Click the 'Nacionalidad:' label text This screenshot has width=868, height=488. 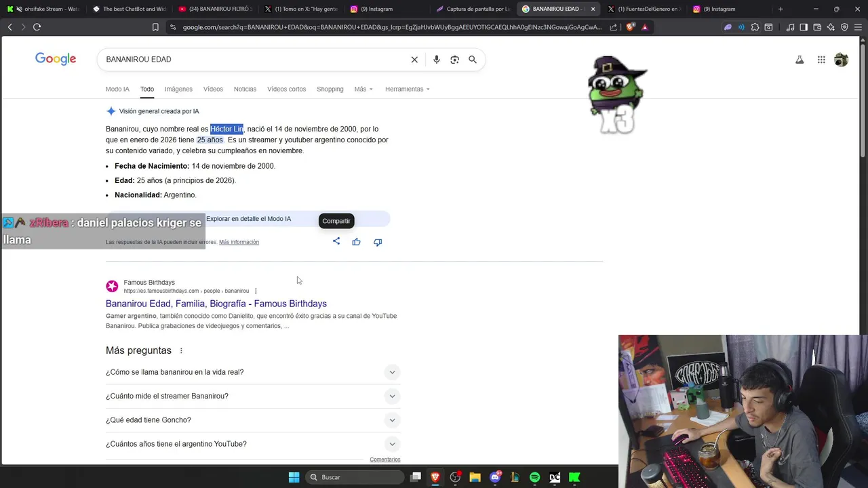[138, 195]
